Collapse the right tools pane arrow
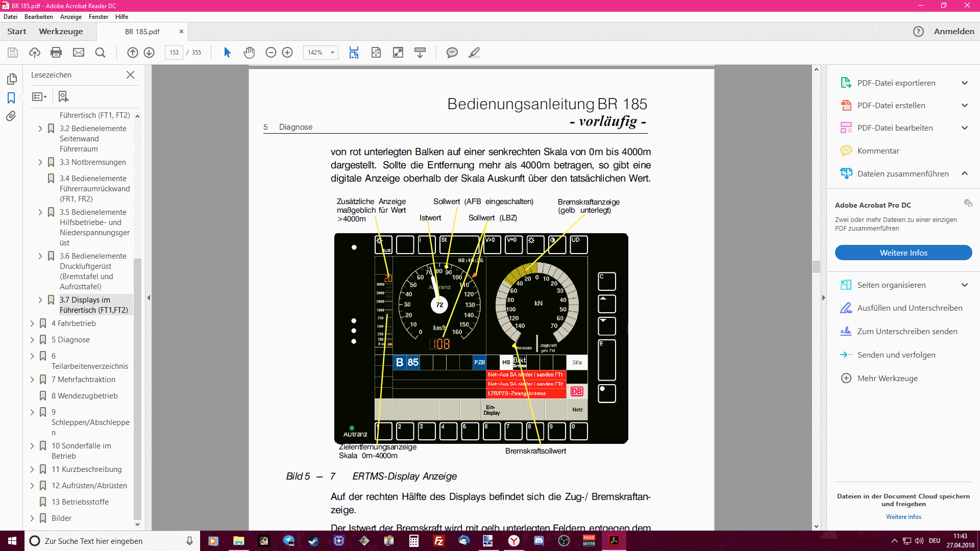This screenshot has height=551, width=980. tap(823, 298)
